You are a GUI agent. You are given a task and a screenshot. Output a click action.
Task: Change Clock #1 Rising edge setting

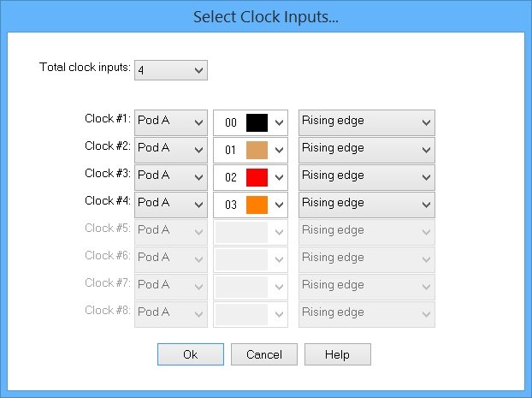366,122
